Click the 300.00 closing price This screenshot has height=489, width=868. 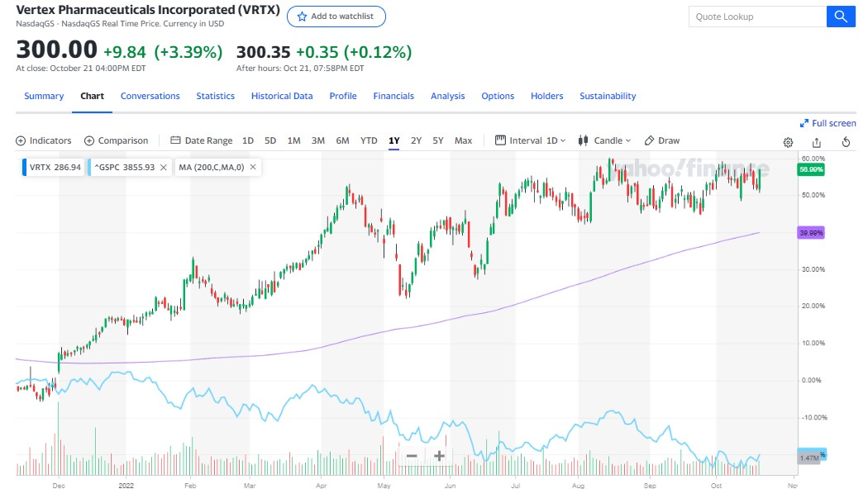pyautogui.click(x=56, y=50)
